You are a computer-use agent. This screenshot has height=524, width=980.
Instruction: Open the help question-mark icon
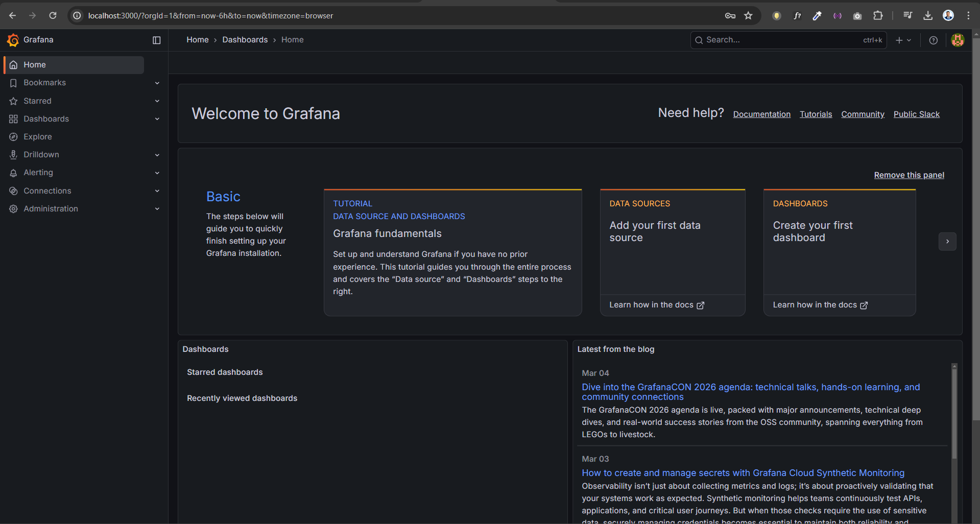pos(933,40)
